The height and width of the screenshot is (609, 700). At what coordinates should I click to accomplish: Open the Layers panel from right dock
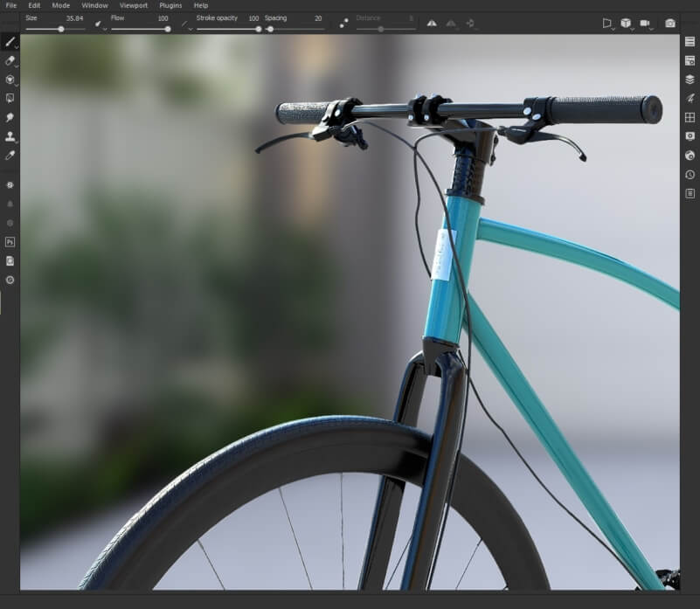690,80
